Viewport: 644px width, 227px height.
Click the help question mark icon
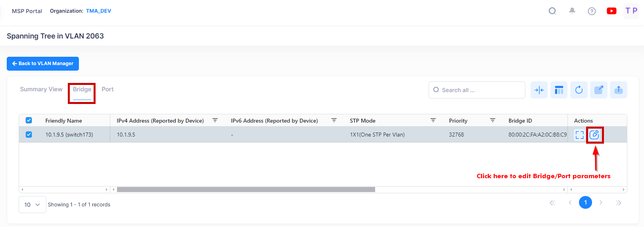click(592, 11)
